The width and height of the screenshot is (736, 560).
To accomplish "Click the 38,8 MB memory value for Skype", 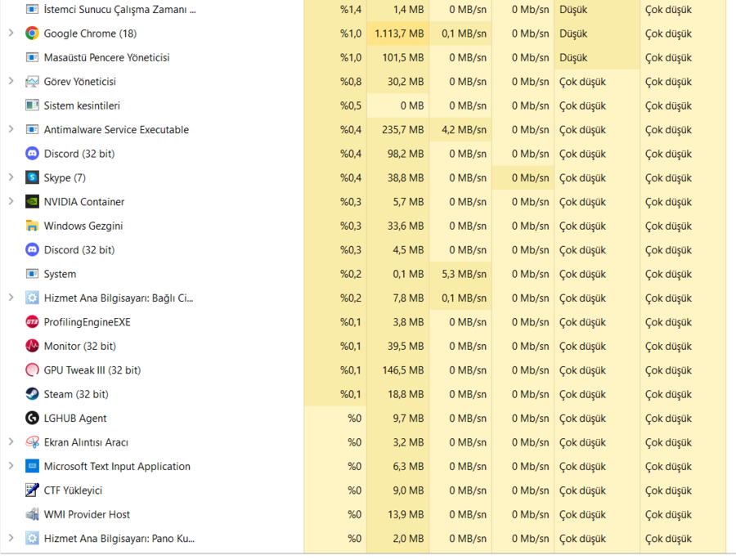I will click(x=406, y=178).
